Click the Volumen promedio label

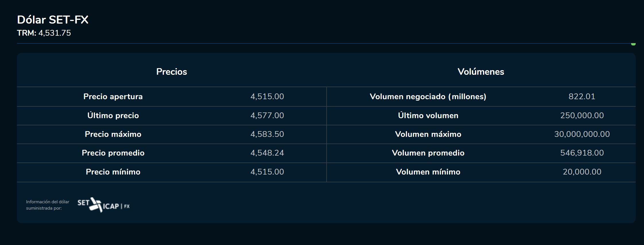coord(428,153)
